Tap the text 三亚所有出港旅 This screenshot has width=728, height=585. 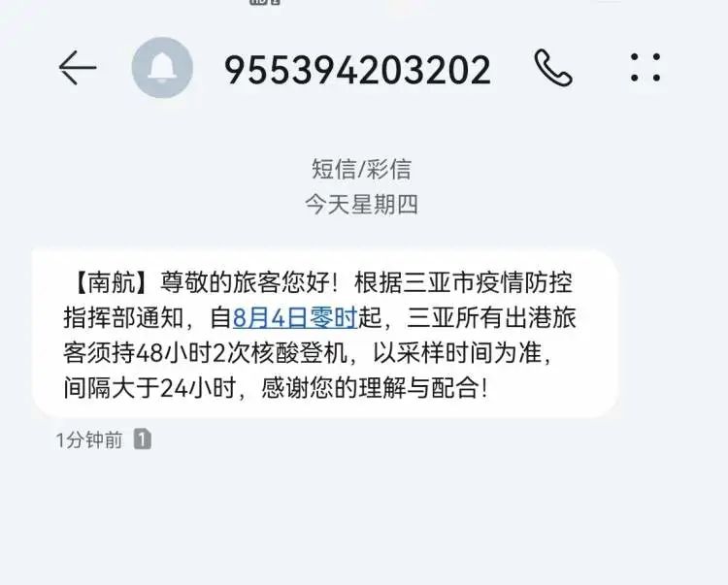tap(492, 318)
